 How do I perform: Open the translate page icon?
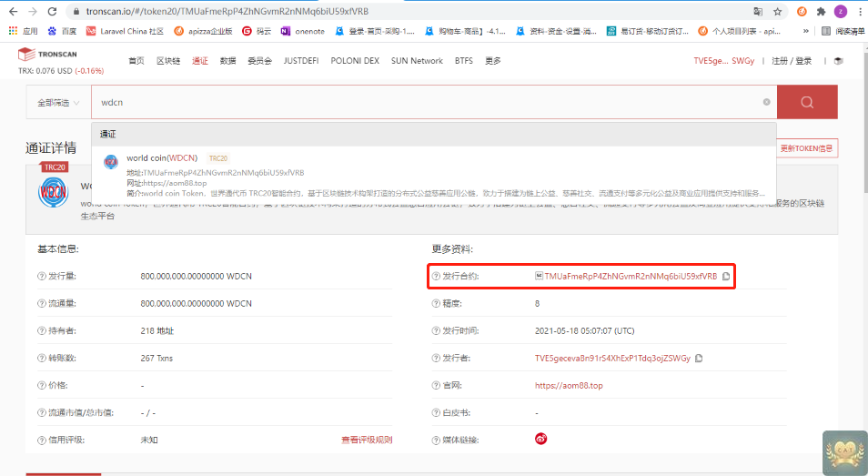point(758,11)
